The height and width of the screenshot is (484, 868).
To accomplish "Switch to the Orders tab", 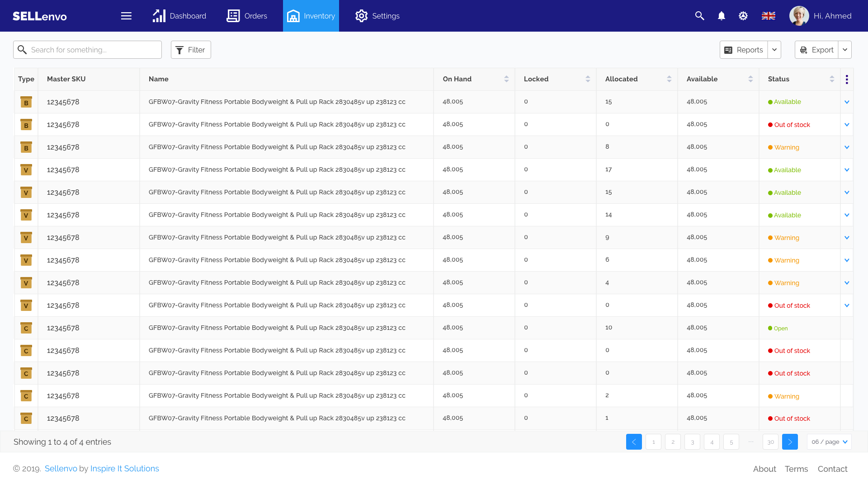I will [x=247, y=16].
